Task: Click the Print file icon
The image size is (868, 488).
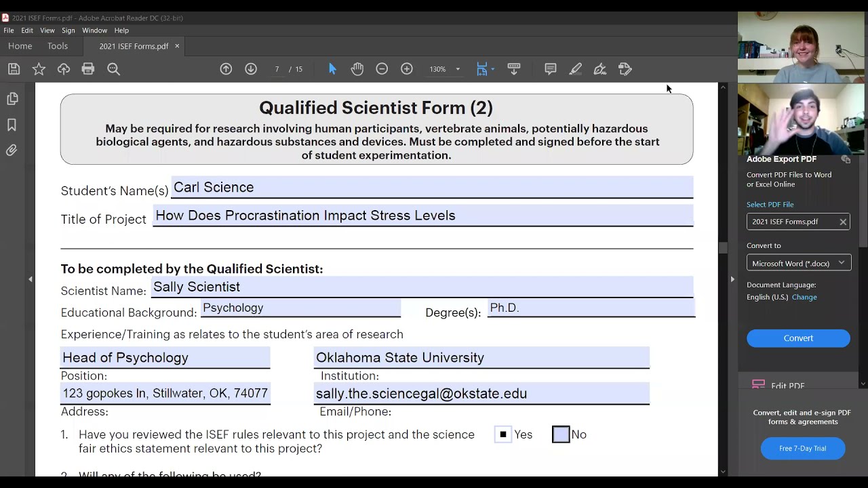Action: [x=88, y=68]
